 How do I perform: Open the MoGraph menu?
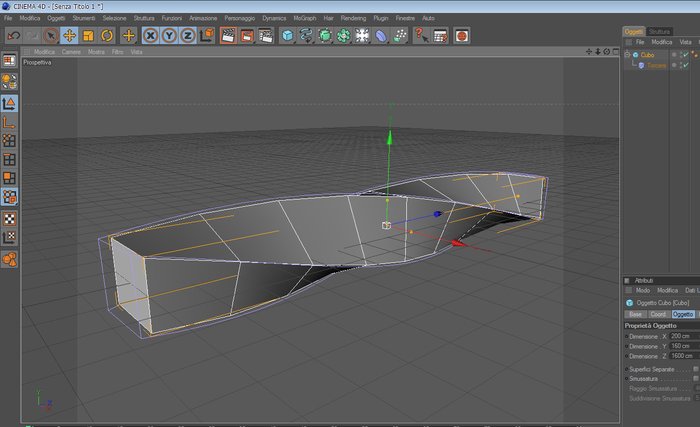(x=304, y=18)
